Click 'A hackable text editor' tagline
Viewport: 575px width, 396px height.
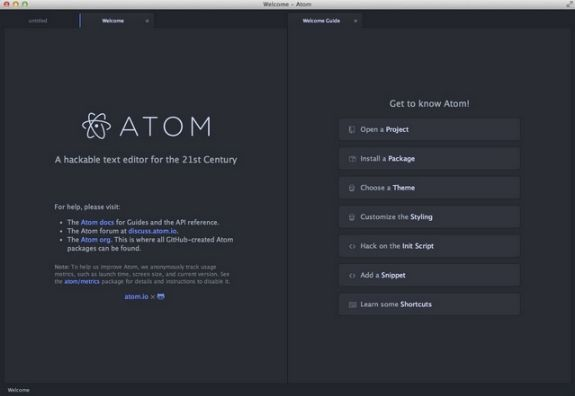(146, 160)
